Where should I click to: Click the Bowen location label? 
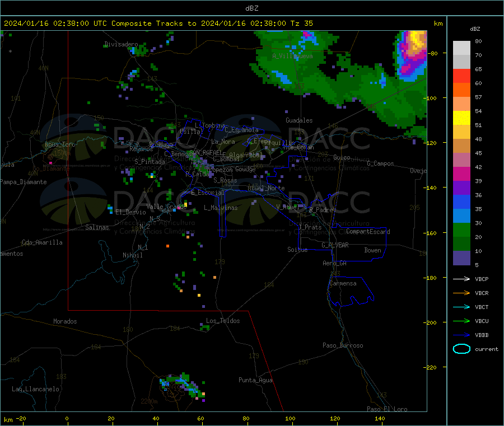[x=372, y=250]
